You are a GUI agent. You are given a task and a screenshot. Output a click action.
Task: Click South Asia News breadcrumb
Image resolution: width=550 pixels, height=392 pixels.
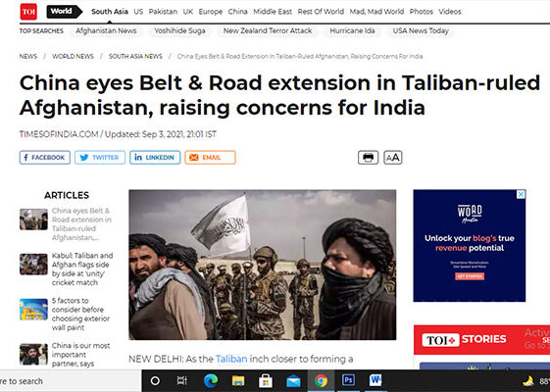[135, 56]
